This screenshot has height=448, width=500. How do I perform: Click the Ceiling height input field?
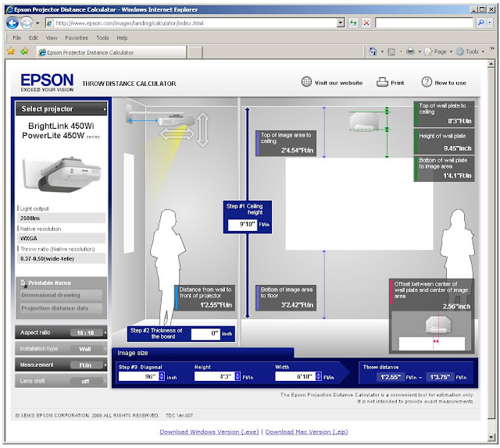click(242, 225)
